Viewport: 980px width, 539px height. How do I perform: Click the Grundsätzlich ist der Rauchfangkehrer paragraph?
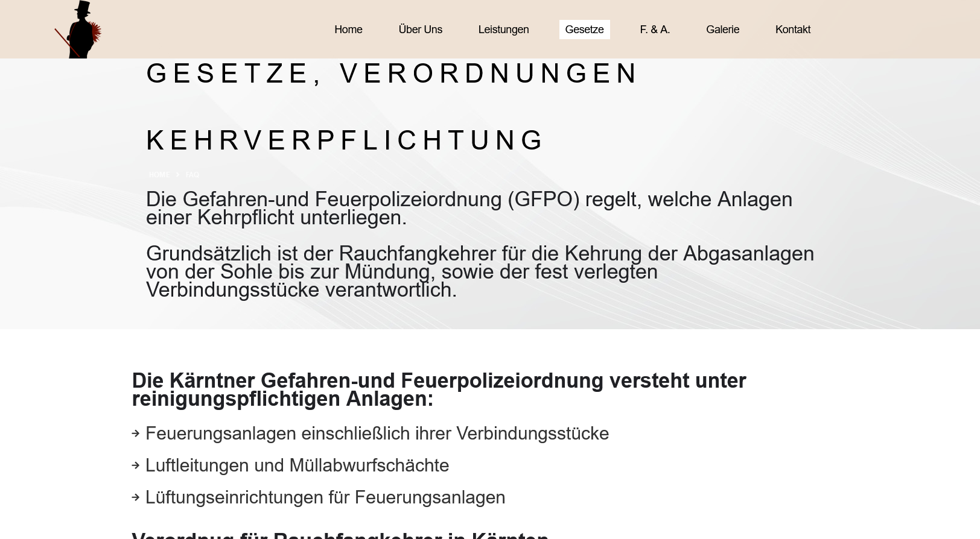(x=480, y=271)
